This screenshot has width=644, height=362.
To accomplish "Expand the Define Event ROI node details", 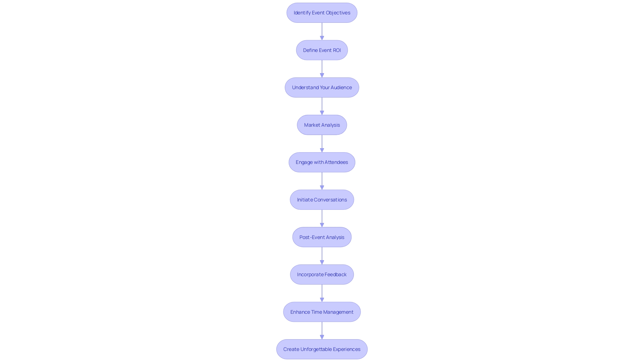I will [x=322, y=50].
